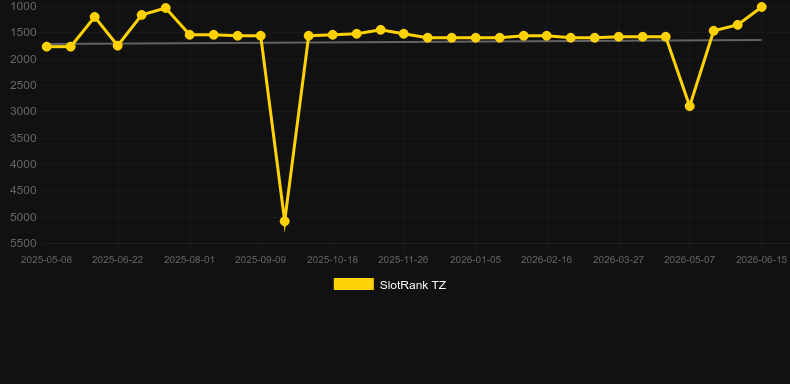This screenshot has height=384, width=790.
Task: Click the 3000 y-axis label
Action: pyautogui.click(x=24, y=111)
